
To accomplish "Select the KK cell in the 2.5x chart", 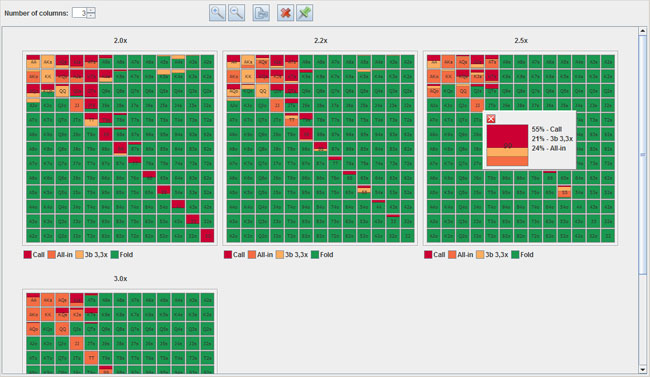I will [448, 76].
